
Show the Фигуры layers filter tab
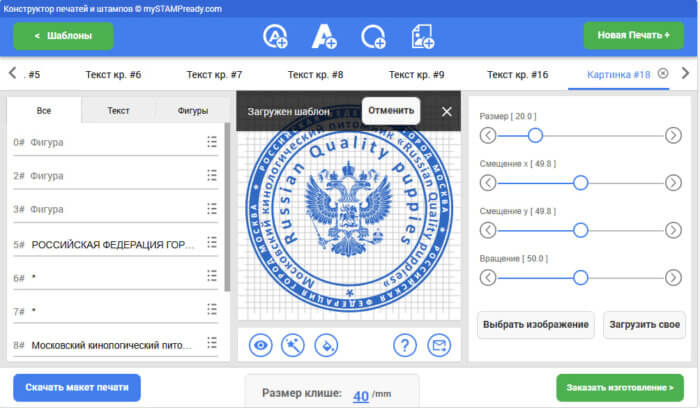pos(193,110)
